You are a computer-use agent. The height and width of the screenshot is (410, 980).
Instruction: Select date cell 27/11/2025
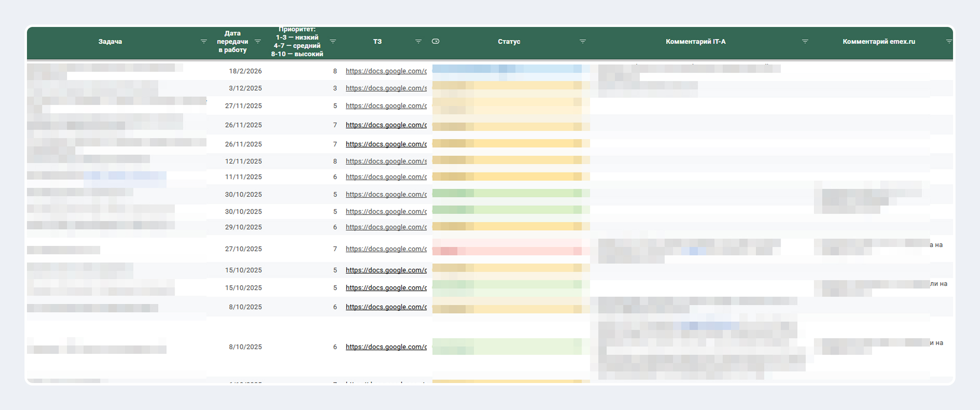pos(243,106)
